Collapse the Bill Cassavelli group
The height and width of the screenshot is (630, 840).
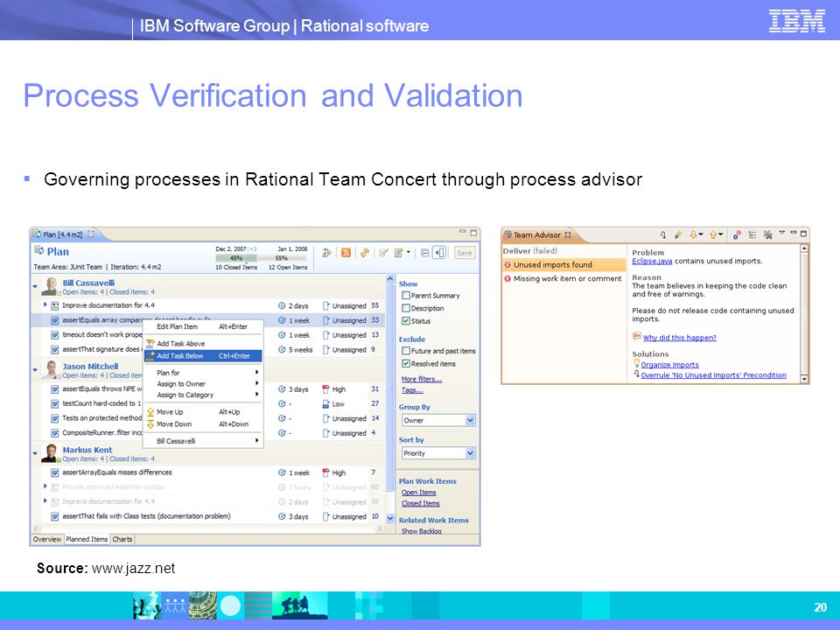[x=35, y=287]
